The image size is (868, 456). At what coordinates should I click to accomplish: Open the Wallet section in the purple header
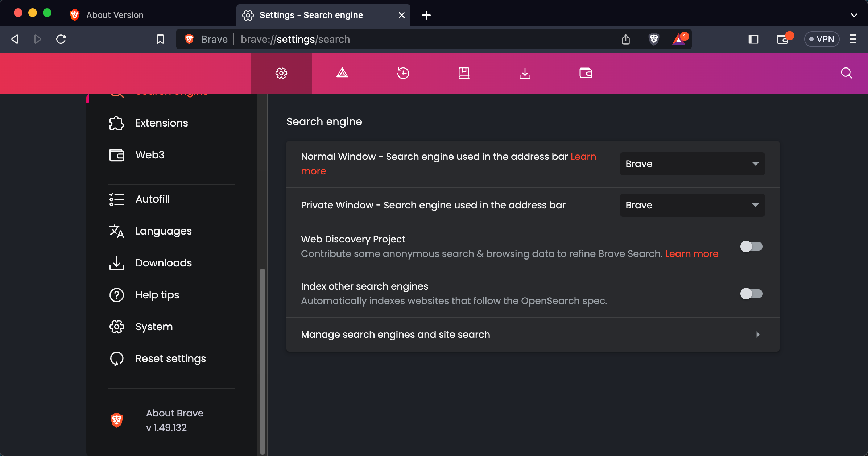click(586, 73)
